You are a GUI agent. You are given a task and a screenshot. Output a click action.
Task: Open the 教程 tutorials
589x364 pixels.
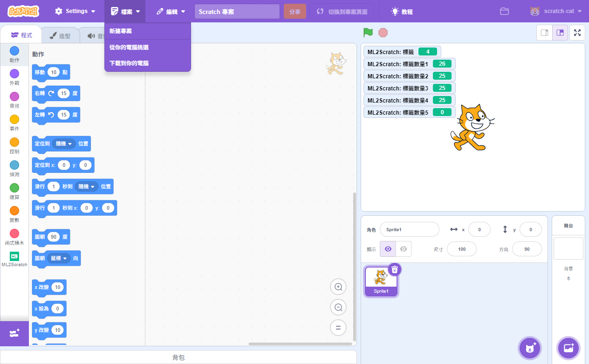[402, 11]
